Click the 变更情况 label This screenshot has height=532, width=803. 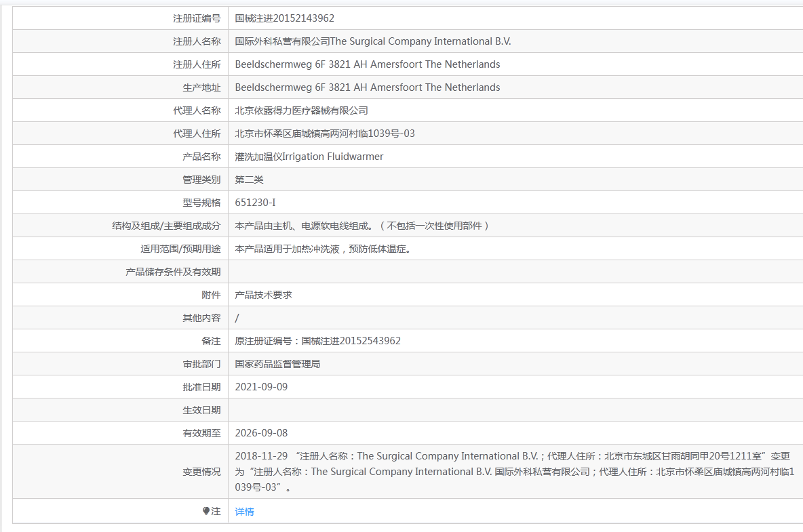[x=202, y=472]
